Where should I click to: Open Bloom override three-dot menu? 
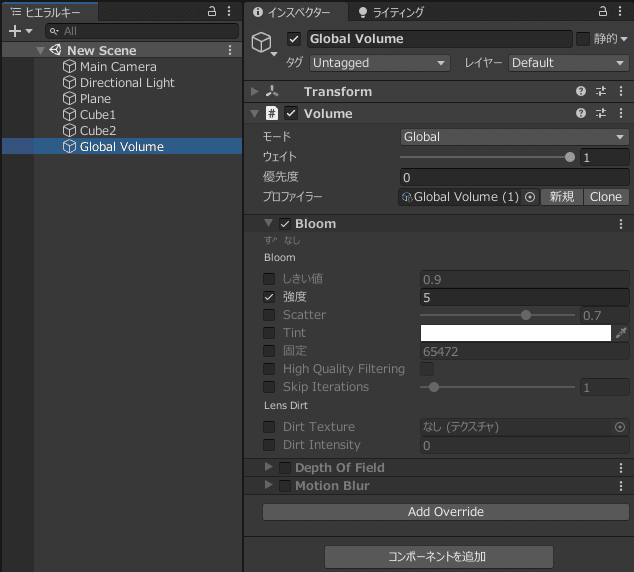621,224
